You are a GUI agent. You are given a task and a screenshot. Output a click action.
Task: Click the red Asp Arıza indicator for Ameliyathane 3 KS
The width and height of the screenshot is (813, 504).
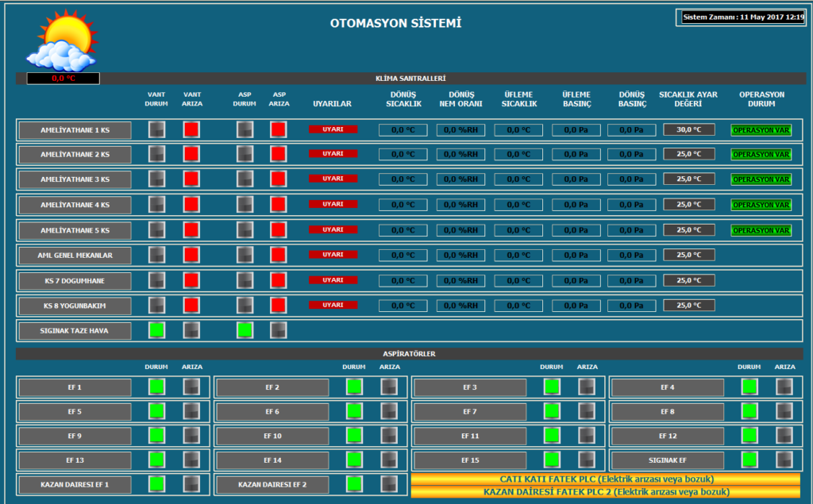(x=279, y=179)
